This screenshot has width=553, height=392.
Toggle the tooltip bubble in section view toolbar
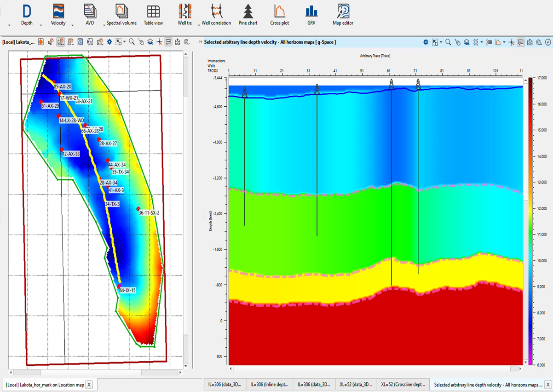point(521,42)
